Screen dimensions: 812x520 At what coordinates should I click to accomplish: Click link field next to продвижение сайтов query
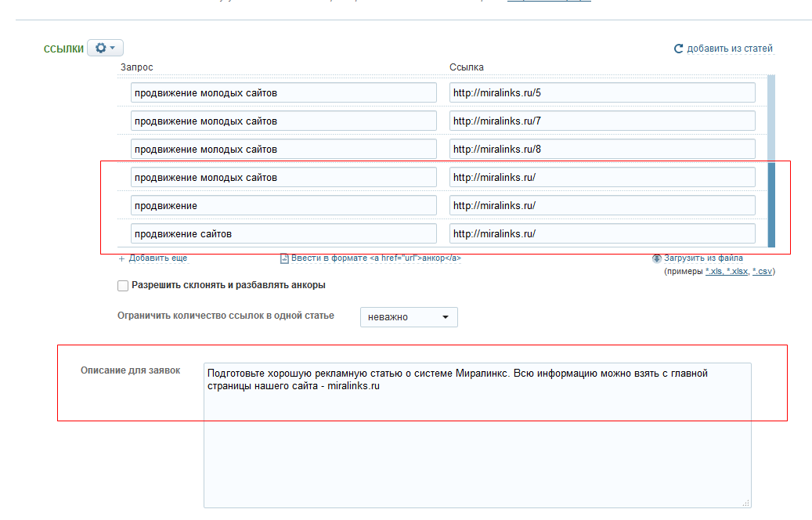click(602, 233)
